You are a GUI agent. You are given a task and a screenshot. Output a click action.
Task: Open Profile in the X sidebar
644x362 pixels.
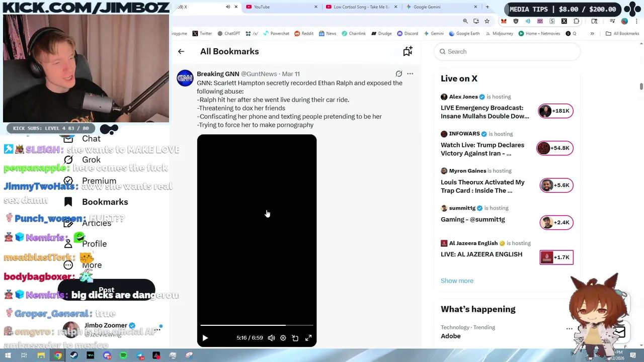point(86,244)
